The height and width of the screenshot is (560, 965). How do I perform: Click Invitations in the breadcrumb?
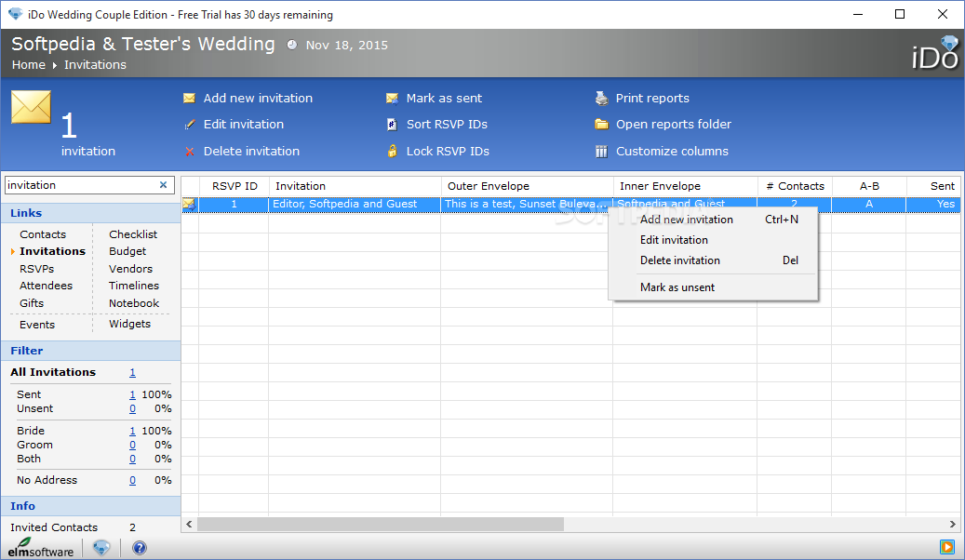(x=95, y=64)
